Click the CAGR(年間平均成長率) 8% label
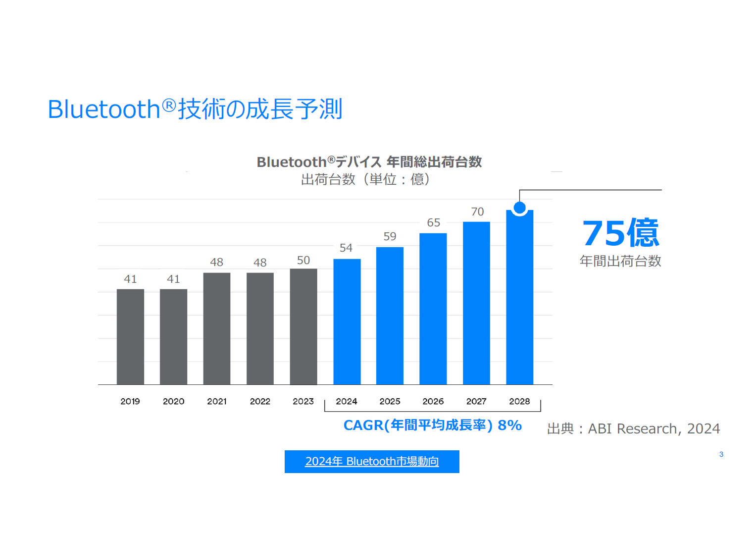Screen dimensions: 756x535 pos(433,425)
